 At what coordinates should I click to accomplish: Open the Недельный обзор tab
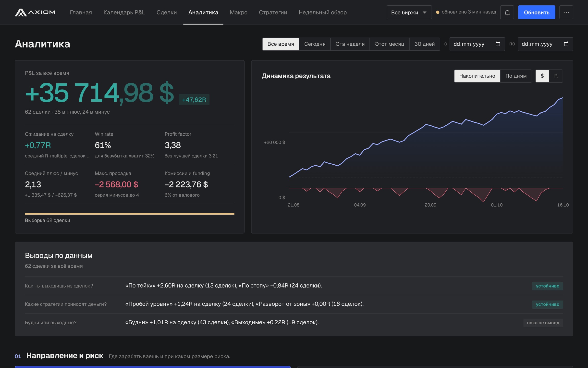coord(322,12)
